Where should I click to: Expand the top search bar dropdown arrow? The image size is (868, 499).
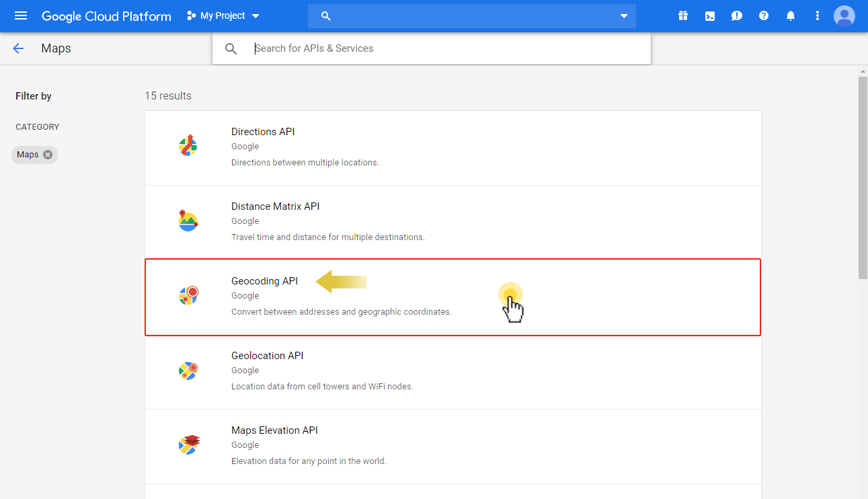point(624,16)
